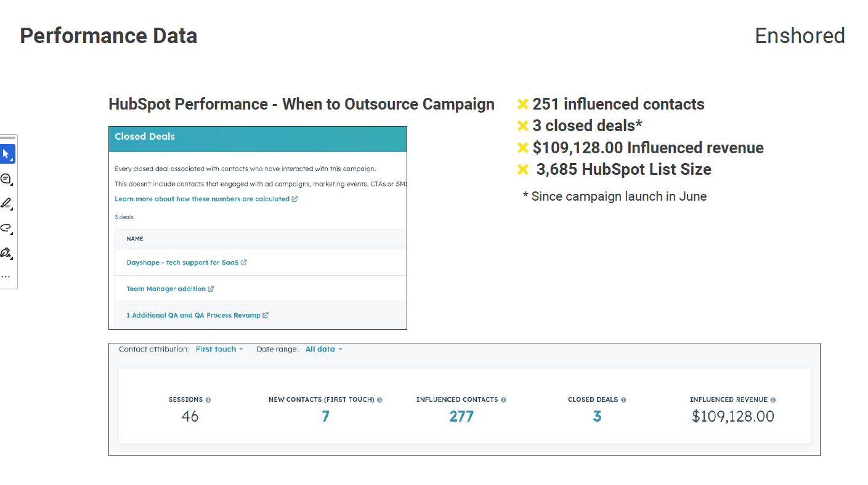
Task: Click '251 influenced contacts' bullet text
Action: pos(619,104)
